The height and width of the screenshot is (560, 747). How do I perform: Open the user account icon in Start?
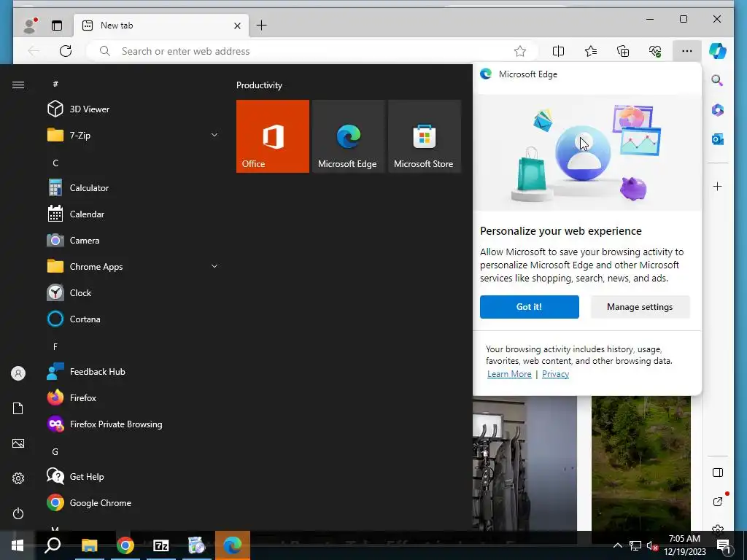(x=18, y=373)
